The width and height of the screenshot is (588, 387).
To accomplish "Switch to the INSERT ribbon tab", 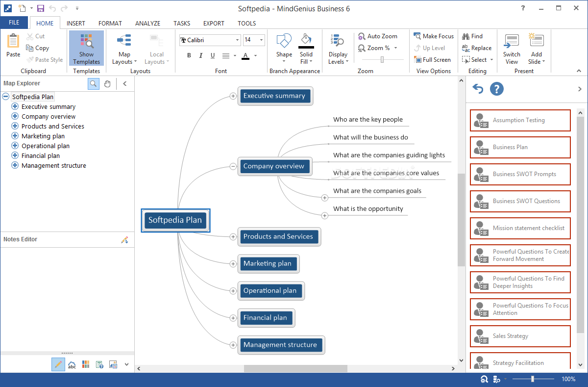I will pyautogui.click(x=76, y=23).
